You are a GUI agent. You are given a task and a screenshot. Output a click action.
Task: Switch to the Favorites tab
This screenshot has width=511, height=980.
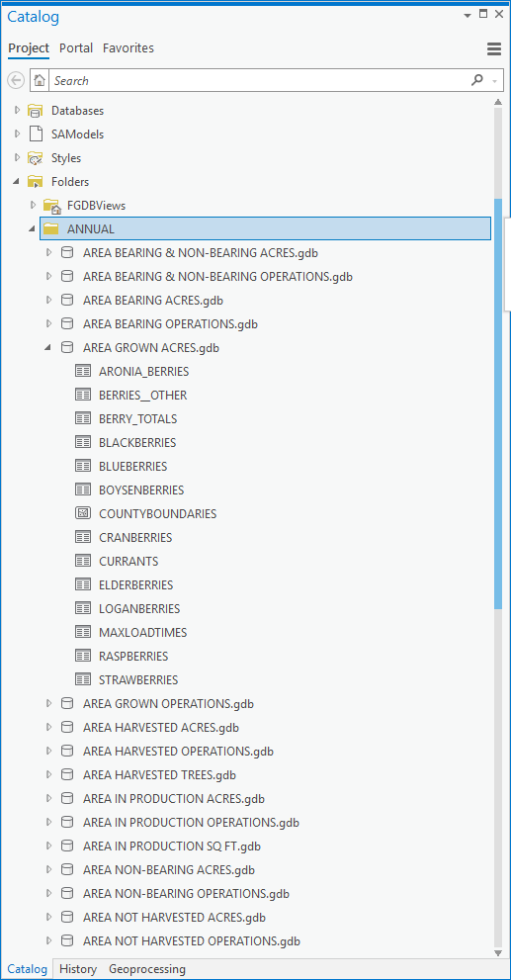point(128,48)
